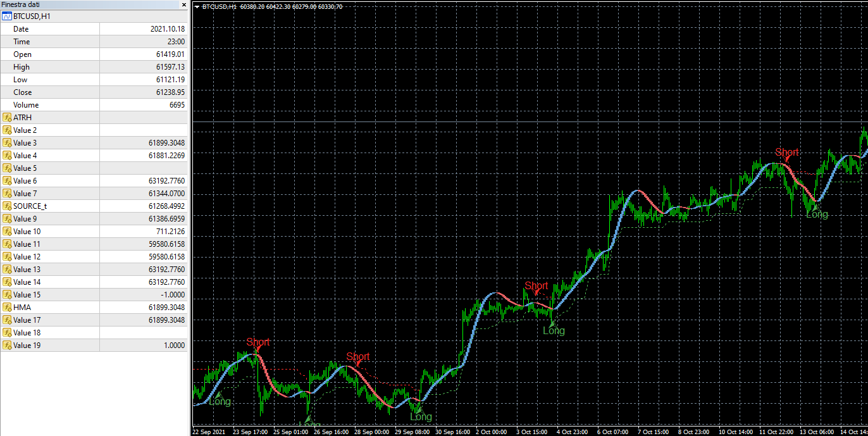
Task: Click the HMA indicator icon
Action: 7,307
